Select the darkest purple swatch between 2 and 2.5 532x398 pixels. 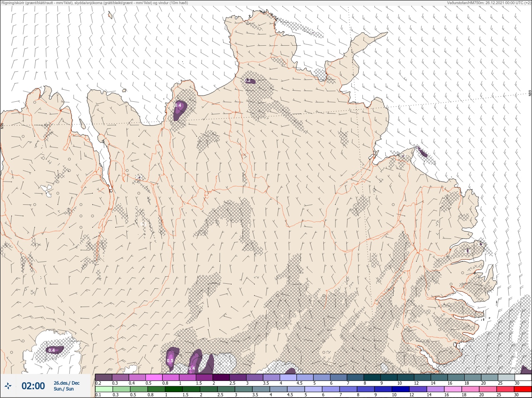pos(222,377)
